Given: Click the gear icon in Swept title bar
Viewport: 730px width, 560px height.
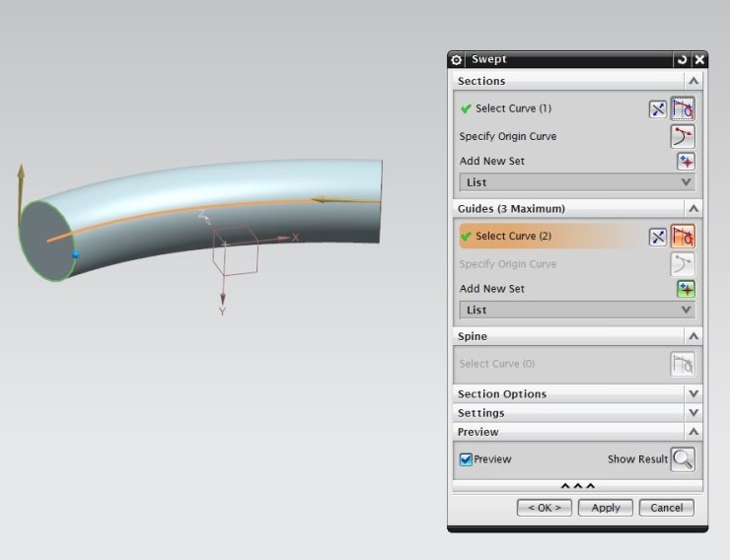Looking at the screenshot, I should click(457, 60).
